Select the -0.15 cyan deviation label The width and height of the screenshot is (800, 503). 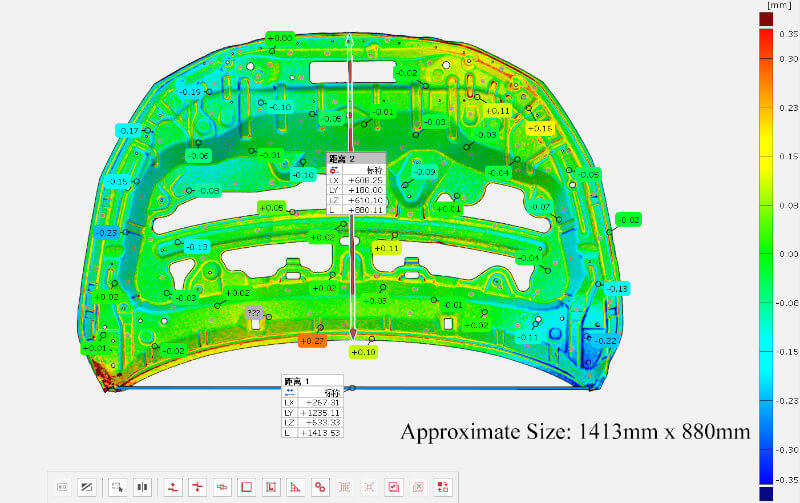118,181
